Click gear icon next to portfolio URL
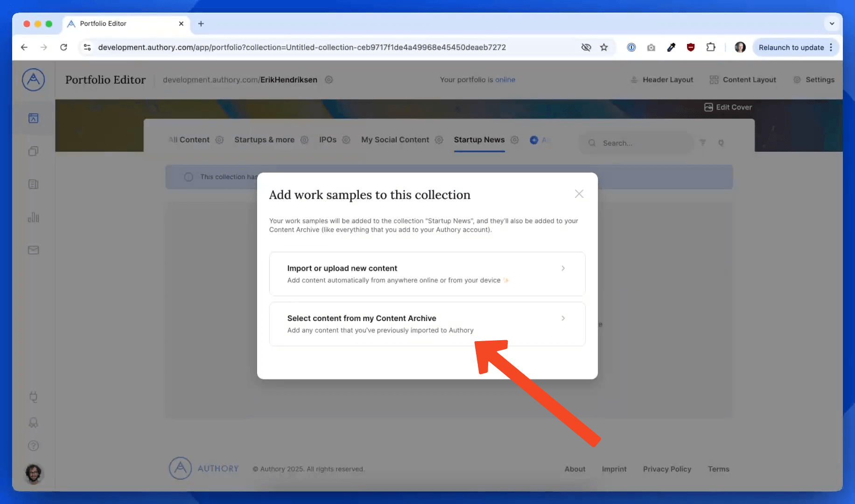This screenshot has width=855, height=504. click(329, 80)
